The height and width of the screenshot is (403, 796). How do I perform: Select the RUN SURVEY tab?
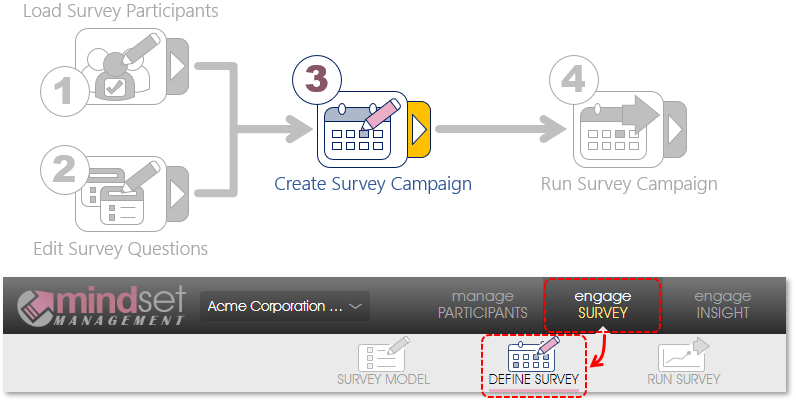684,361
